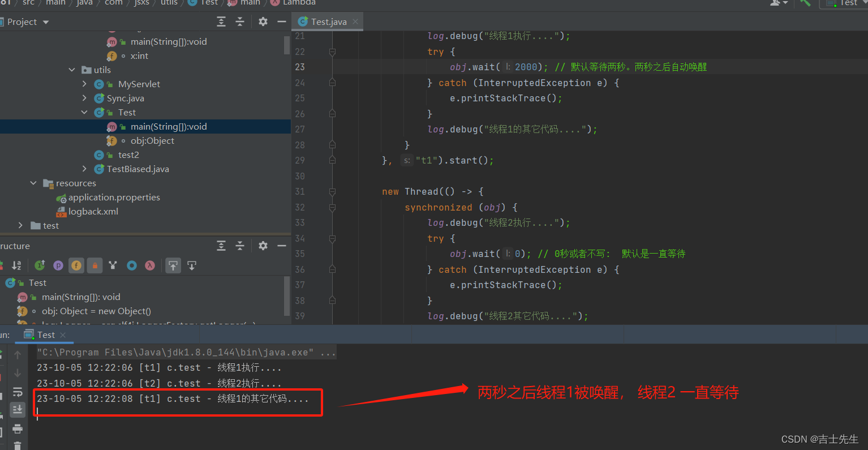Click the java.exe command line in console
The image size is (868, 450).
(x=186, y=352)
